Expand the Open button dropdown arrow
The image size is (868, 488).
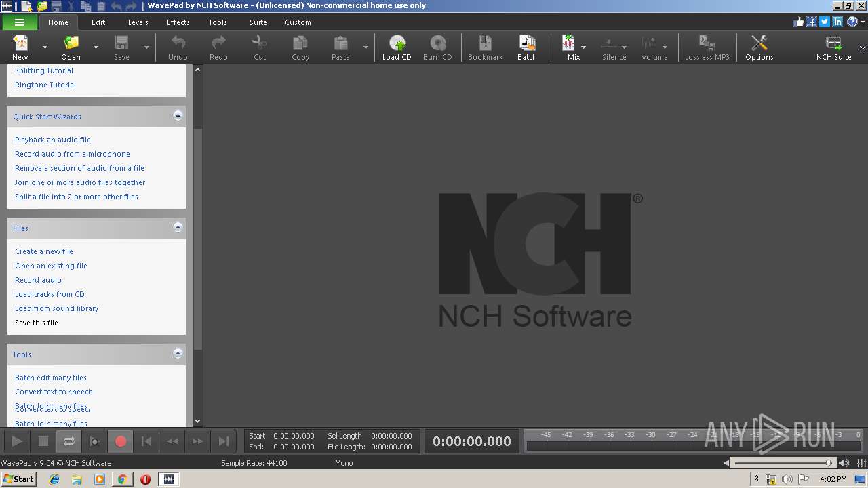(96, 47)
